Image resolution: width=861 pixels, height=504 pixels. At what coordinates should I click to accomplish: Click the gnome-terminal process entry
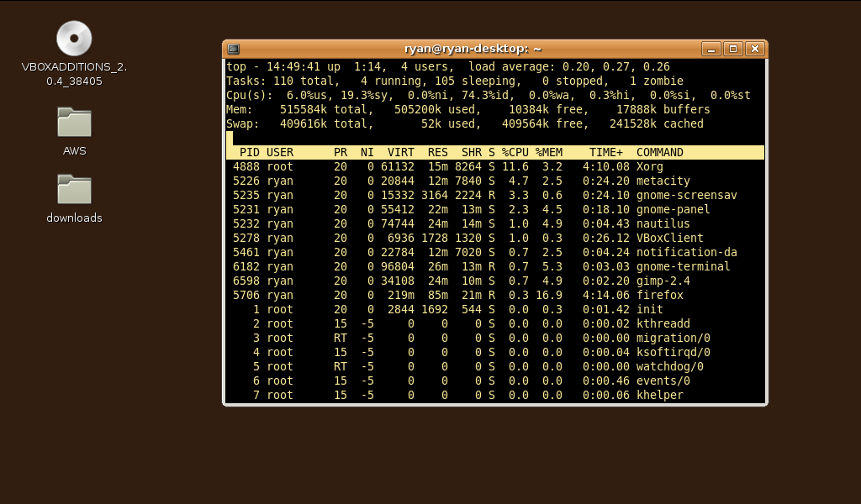tap(683, 267)
